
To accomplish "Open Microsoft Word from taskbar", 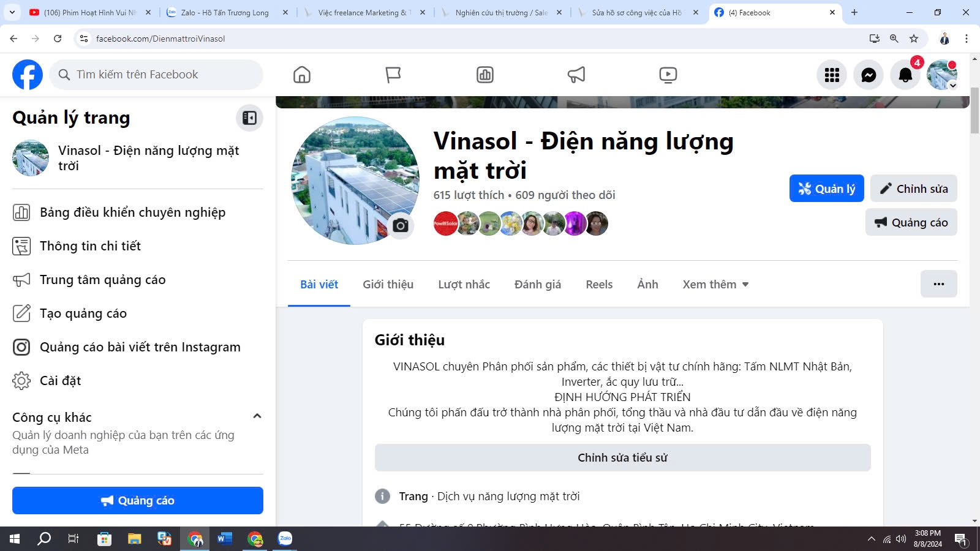I will point(225,539).
